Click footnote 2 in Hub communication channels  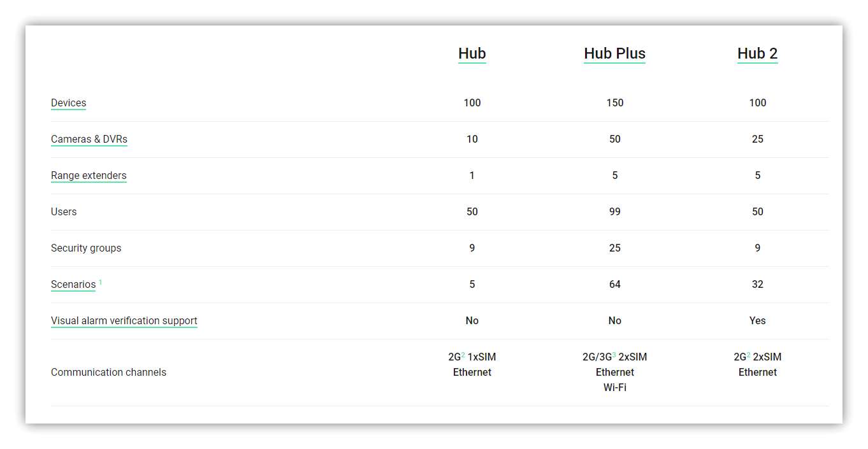[x=463, y=354]
